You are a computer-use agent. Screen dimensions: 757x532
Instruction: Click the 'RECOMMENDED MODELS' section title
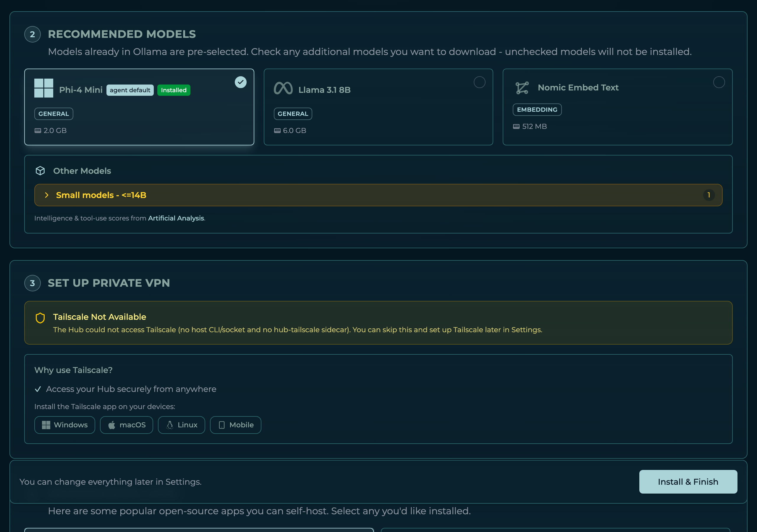click(122, 34)
